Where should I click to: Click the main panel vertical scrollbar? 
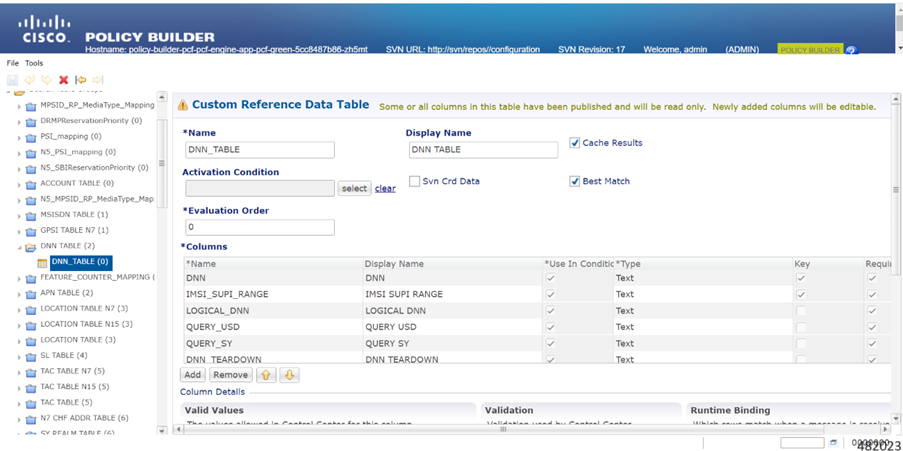896,190
